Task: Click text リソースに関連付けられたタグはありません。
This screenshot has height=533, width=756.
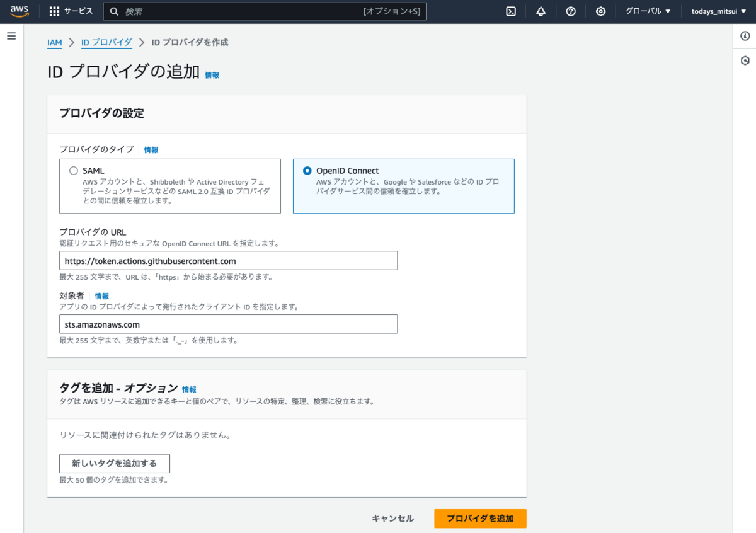Action: tap(145, 435)
